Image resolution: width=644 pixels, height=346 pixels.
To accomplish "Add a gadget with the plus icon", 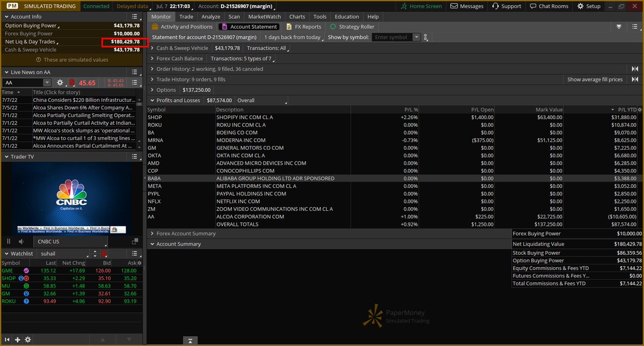I will point(18,340).
